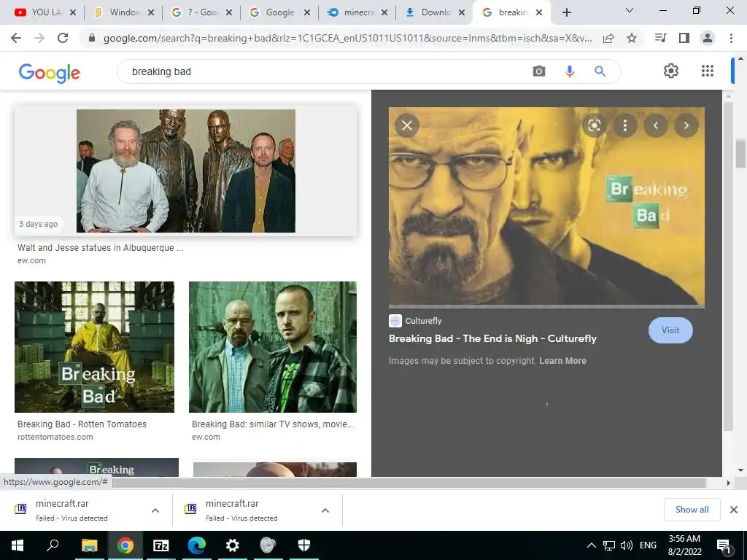Open File Explorer from the taskbar

[x=90, y=545]
